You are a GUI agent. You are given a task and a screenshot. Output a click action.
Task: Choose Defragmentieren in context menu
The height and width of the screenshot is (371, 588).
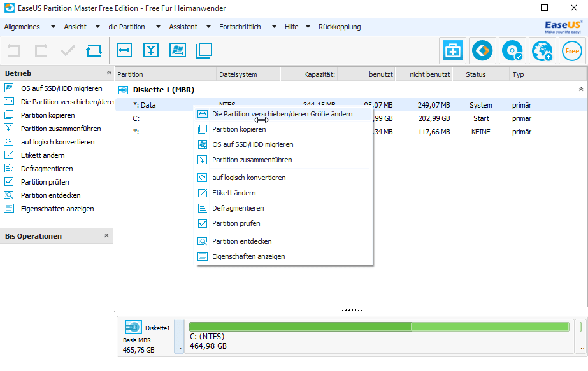tap(283, 208)
